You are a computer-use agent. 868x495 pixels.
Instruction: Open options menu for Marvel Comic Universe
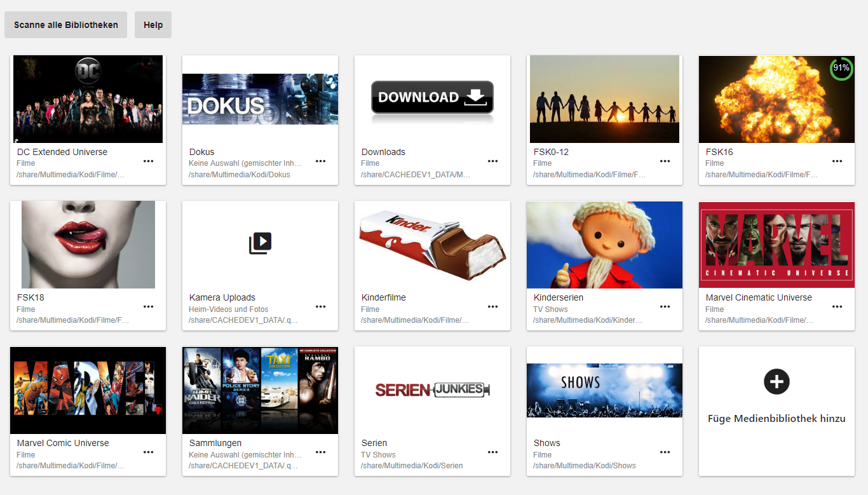(x=148, y=452)
